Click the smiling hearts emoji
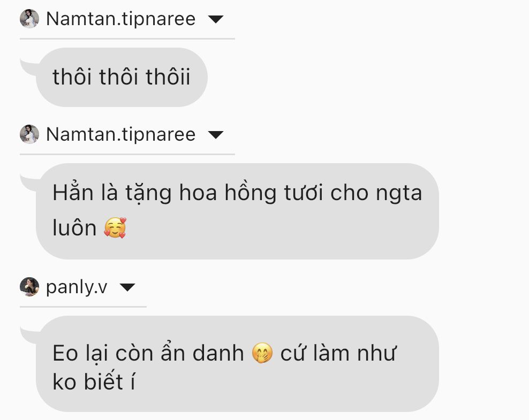The width and height of the screenshot is (529, 420). pyautogui.click(x=115, y=228)
